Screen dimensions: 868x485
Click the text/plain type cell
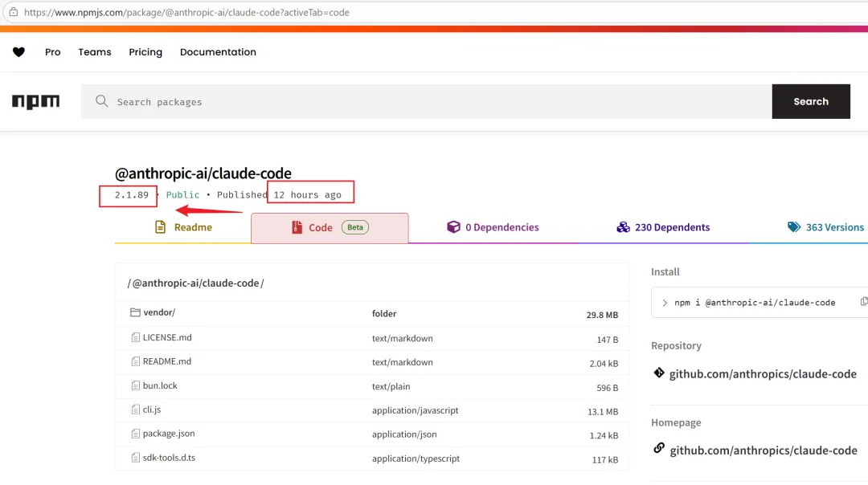391,386
